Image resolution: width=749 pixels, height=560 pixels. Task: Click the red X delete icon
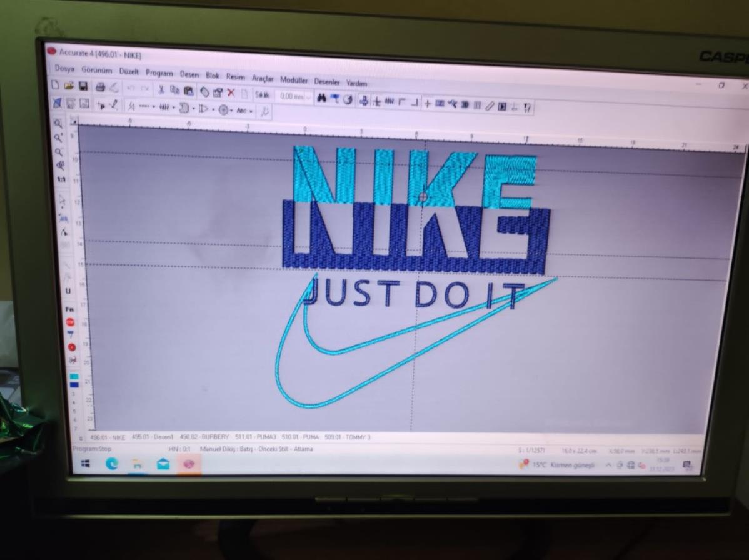click(x=231, y=93)
